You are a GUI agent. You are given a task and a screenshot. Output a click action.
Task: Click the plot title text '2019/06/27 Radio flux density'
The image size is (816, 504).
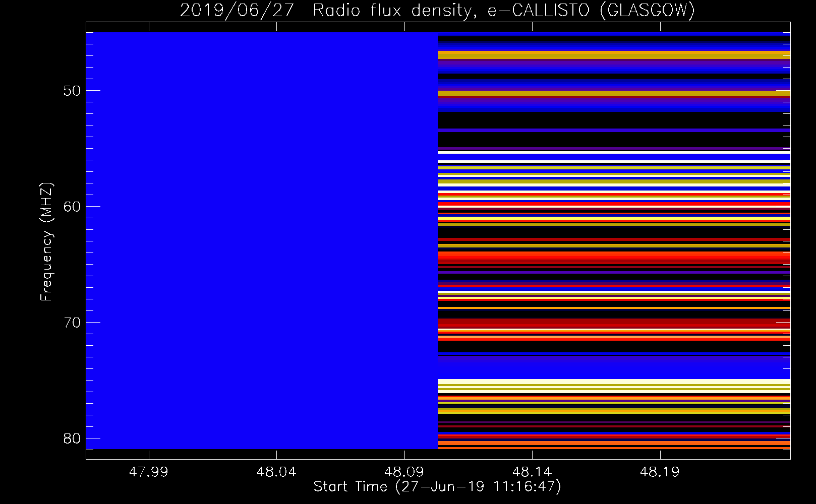326,10
